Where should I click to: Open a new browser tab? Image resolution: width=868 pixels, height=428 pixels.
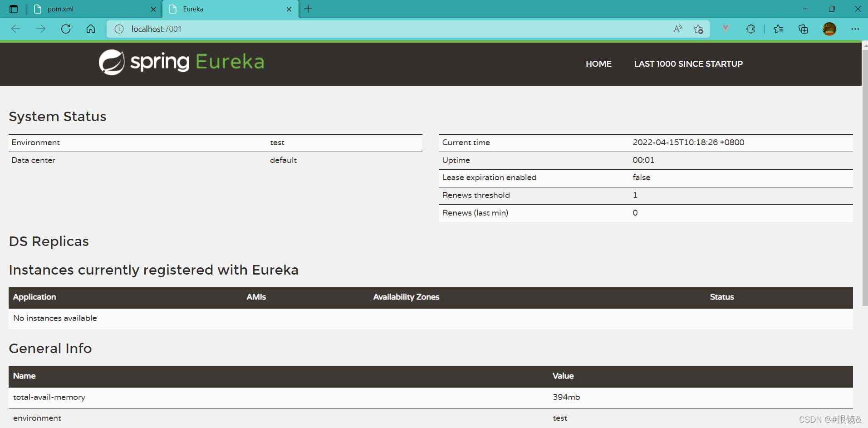[x=309, y=9]
